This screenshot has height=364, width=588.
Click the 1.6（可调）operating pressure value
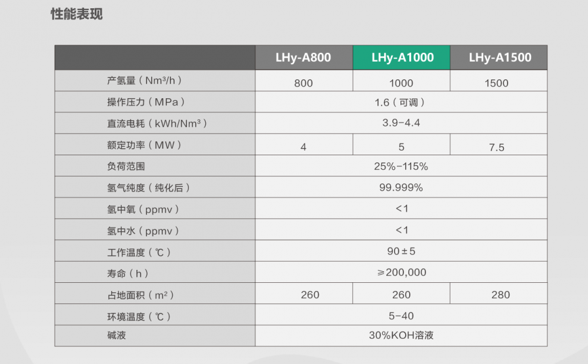[400, 102]
